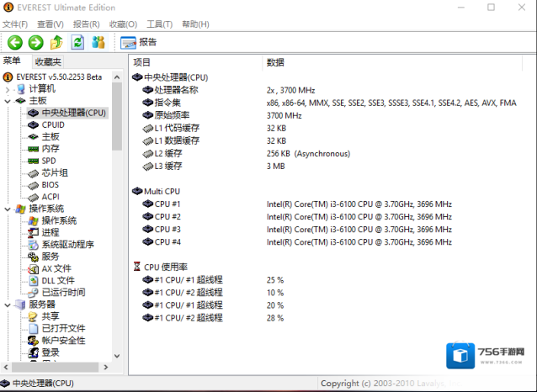
Task: Collapse the 操作系统 tree node
Action: click(8, 209)
